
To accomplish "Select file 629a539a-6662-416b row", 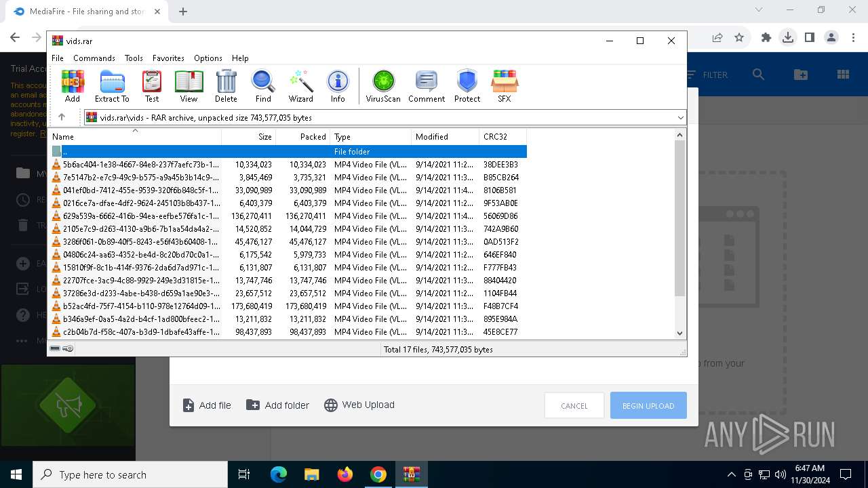I will coord(288,216).
